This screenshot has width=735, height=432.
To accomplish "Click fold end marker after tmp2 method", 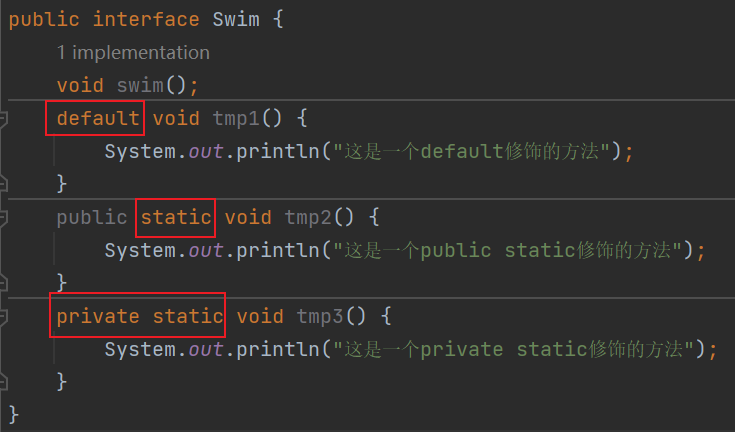I will click(3, 283).
